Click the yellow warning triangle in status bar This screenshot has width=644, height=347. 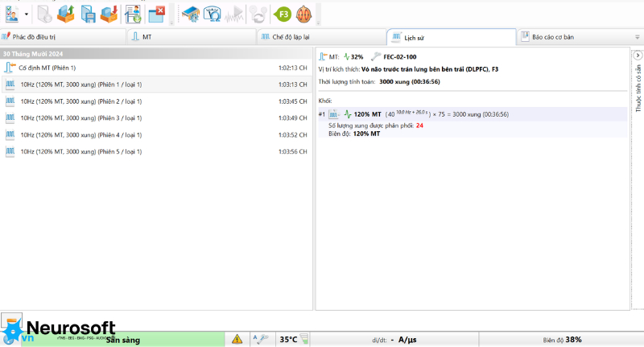[x=237, y=339]
